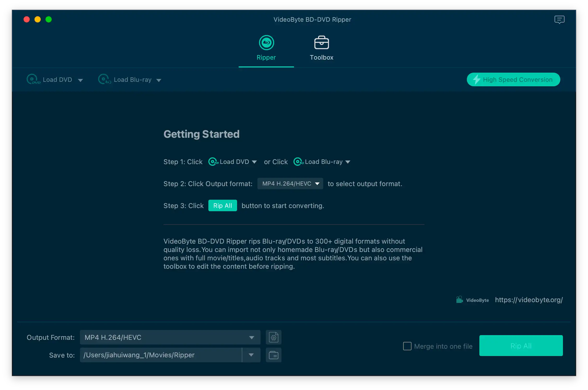This screenshot has width=588, height=390.
Task: Click the Save to path field
Action: coord(161,355)
